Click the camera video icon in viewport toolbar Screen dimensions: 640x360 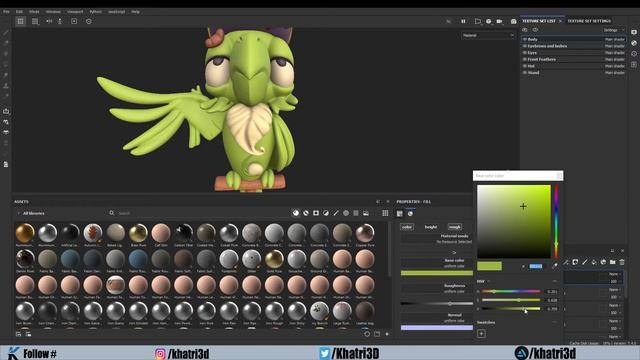point(499,21)
